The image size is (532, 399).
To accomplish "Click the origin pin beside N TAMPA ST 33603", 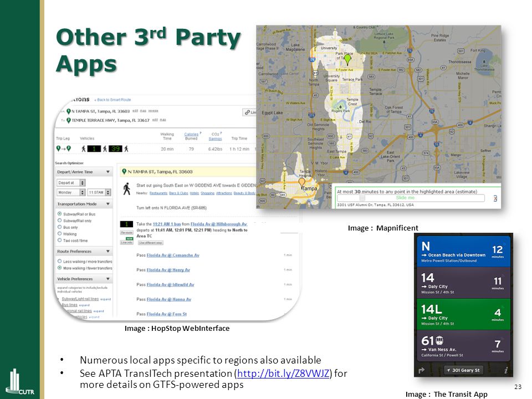I will (69, 111).
